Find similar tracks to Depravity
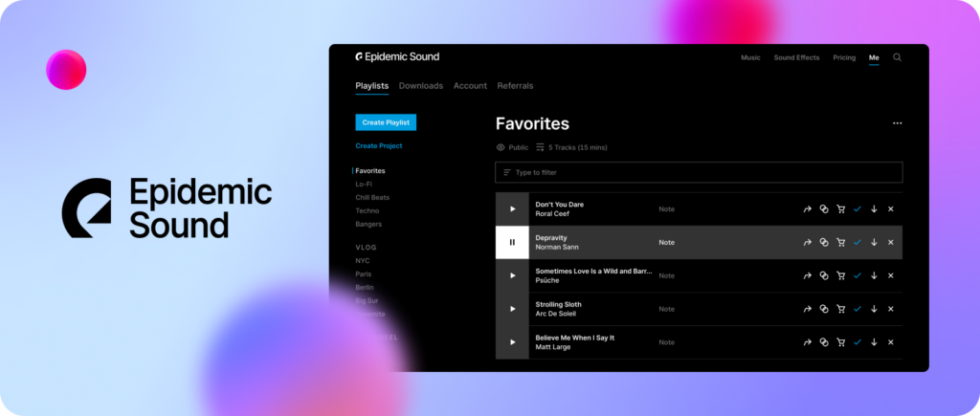Image resolution: width=980 pixels, height=416 pixels. tap(824, 242)
